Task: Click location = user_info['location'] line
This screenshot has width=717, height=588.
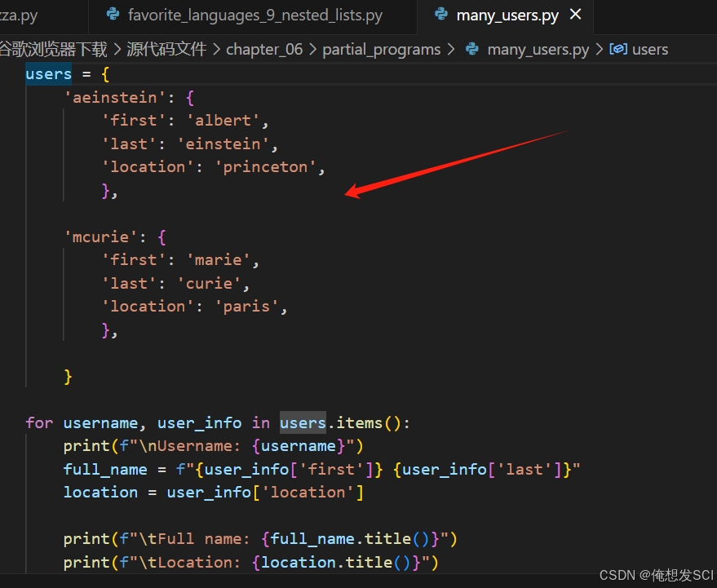Action: pos(214,493)
